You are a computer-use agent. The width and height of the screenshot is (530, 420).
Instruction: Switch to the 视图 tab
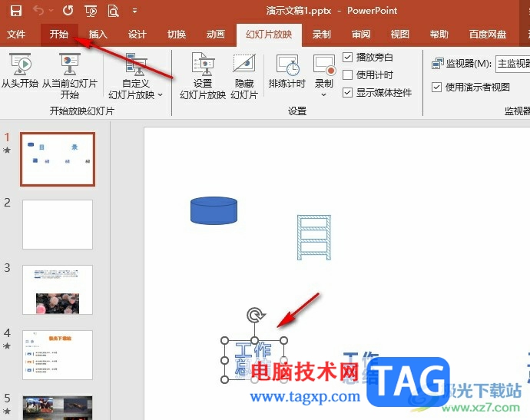[x=400, y=34]
